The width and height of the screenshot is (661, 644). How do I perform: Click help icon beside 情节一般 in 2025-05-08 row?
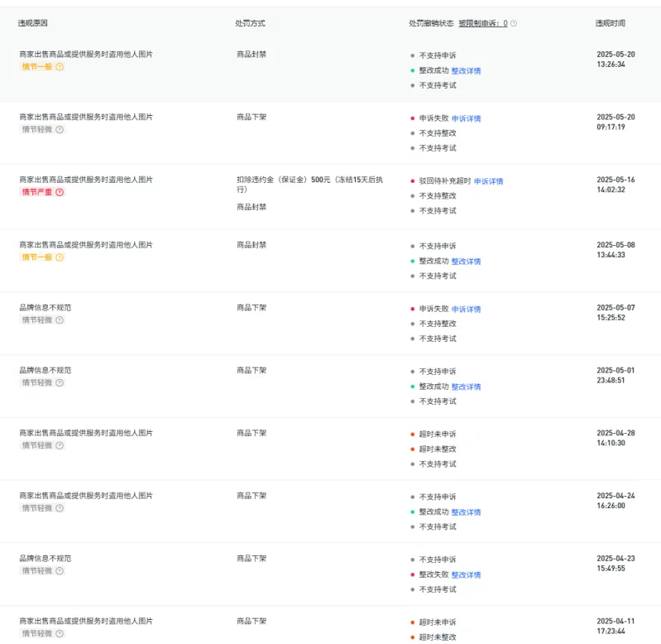60,257
